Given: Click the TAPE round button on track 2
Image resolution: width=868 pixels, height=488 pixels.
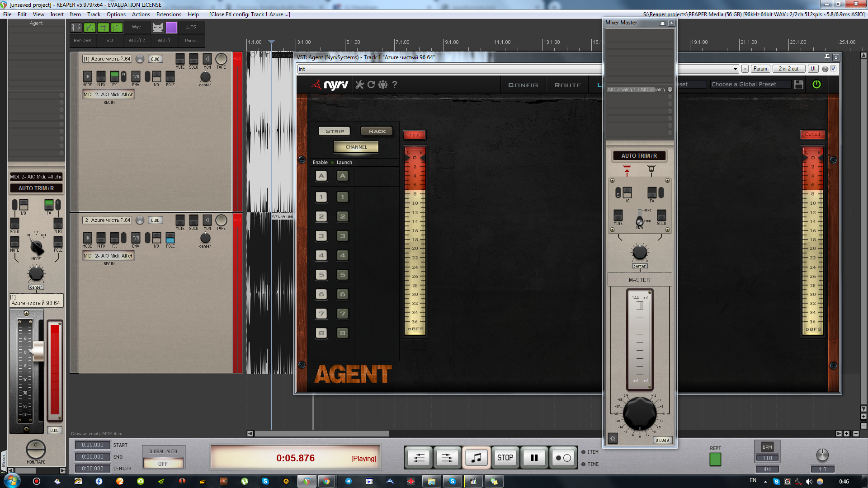Looking at the screenshot, I should point(221,220).
